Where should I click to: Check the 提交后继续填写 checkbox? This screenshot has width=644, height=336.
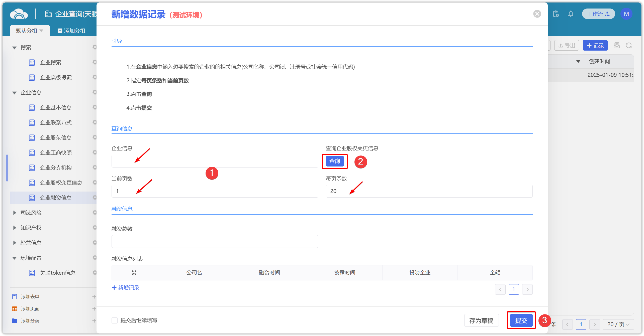coord(115,320)
